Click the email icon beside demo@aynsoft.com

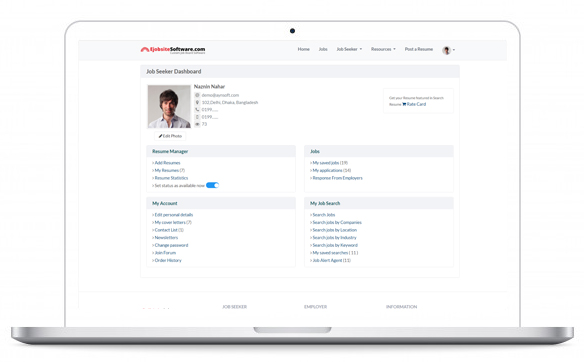(197, 95)
